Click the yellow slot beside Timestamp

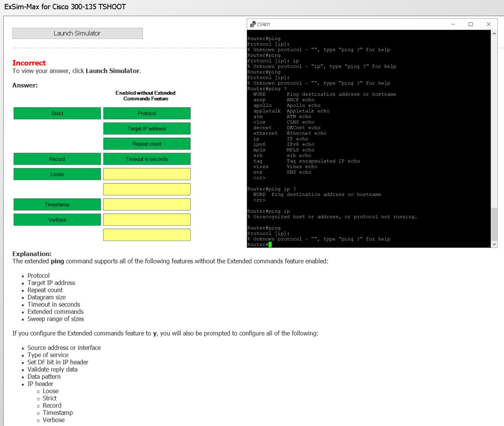pyautogui.click(x=147, y=204)
